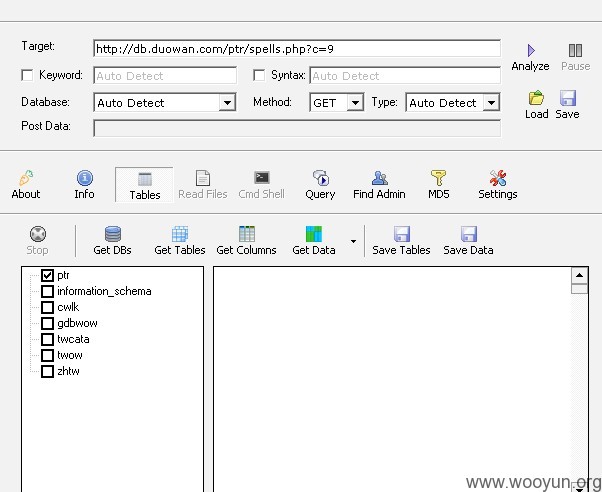Click the Pause icon
This screenshot has width=602, height=492.
(x=575, y=50)
